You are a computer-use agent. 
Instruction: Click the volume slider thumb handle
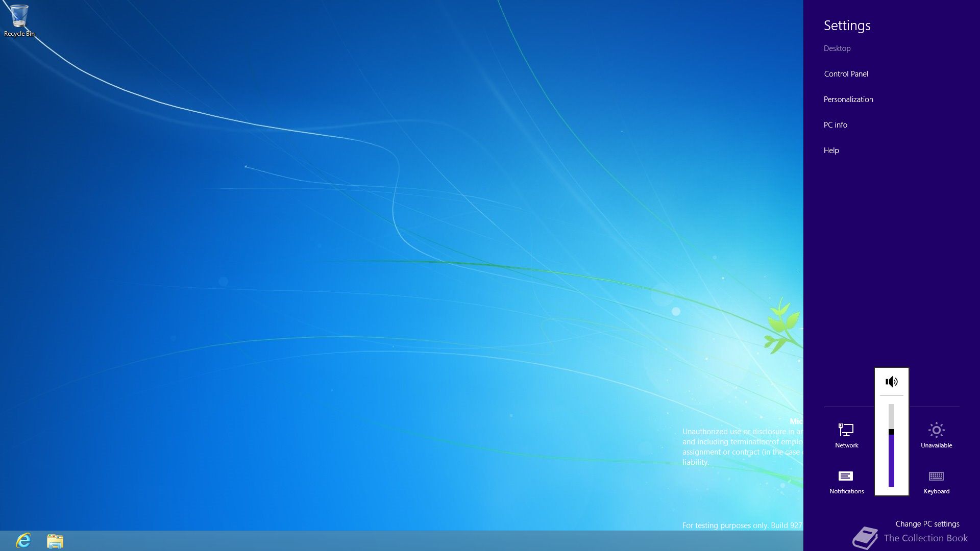891,432
